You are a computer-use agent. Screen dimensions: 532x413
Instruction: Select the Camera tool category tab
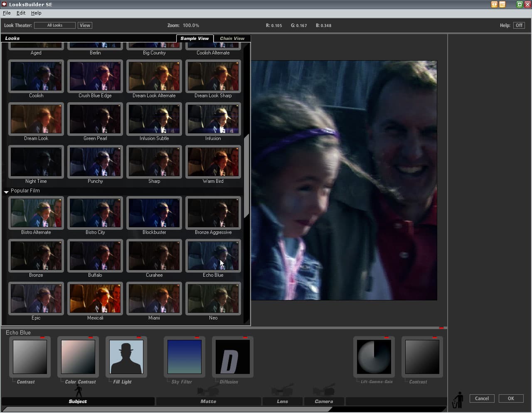pyautogui.click(x=324, y=401)
